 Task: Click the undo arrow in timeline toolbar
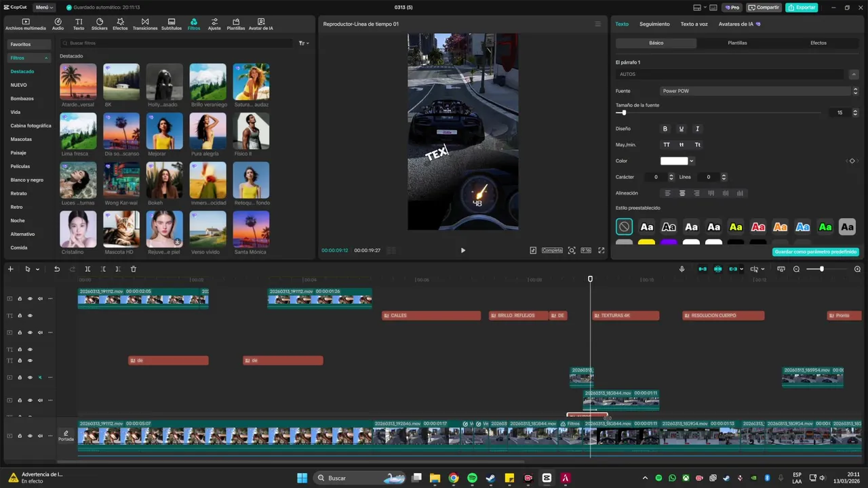click(x=57, y=269)
